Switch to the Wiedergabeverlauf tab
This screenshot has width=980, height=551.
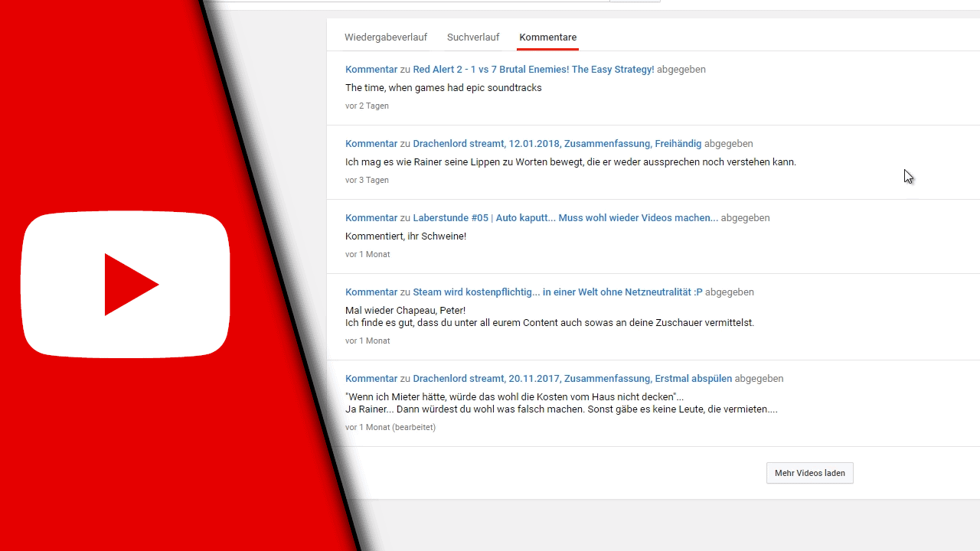tap(386, 37)
